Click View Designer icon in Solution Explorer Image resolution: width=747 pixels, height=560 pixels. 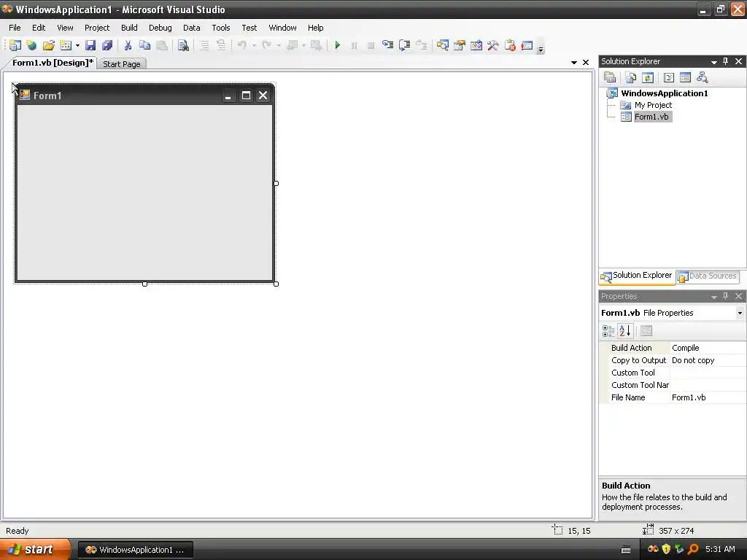(685, 77)
